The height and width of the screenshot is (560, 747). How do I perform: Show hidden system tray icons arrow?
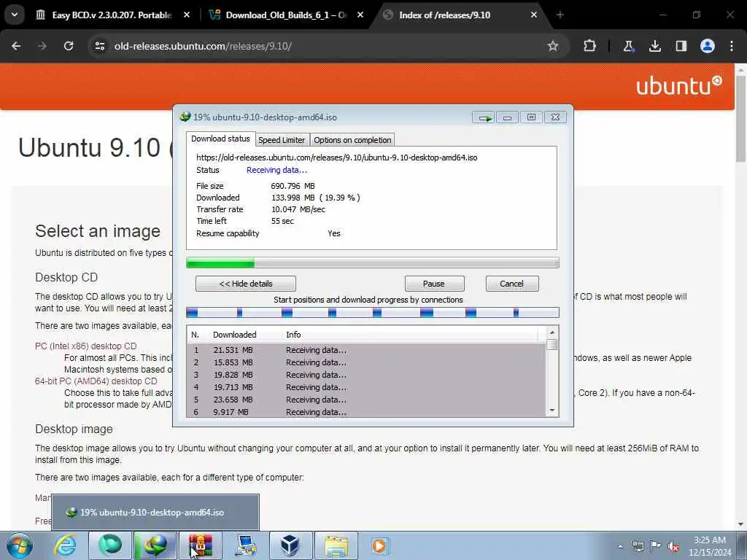point(620,546)
